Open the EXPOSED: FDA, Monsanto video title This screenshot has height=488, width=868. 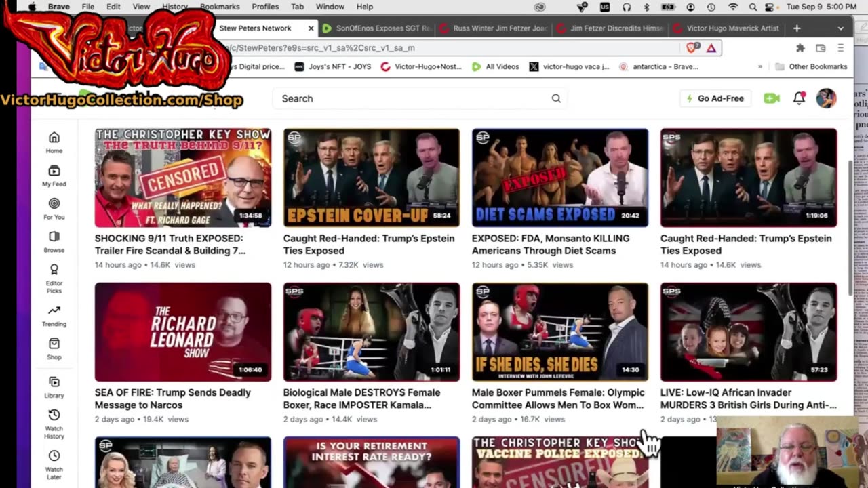pos(551,245)
